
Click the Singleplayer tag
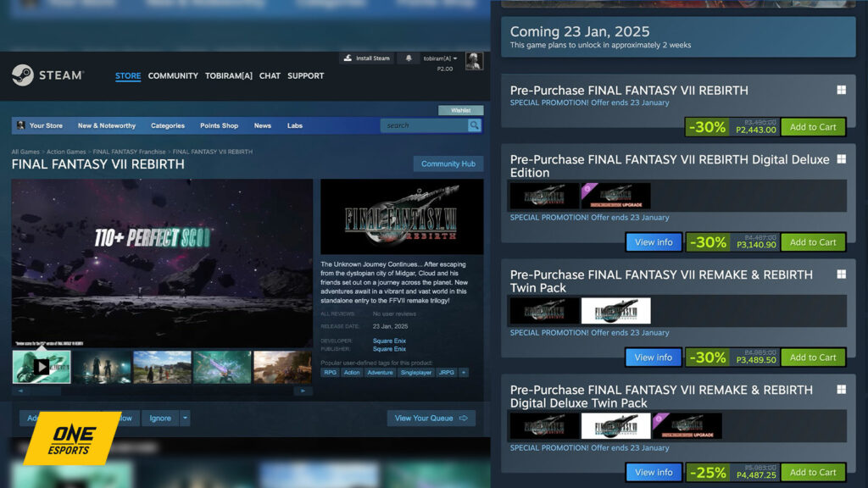(415, 373)
